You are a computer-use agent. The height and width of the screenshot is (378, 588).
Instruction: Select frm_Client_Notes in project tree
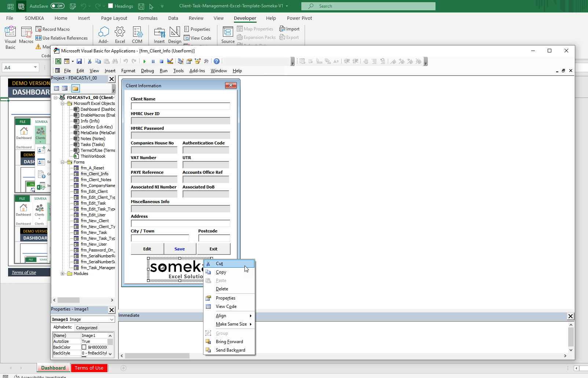(96, 180)
